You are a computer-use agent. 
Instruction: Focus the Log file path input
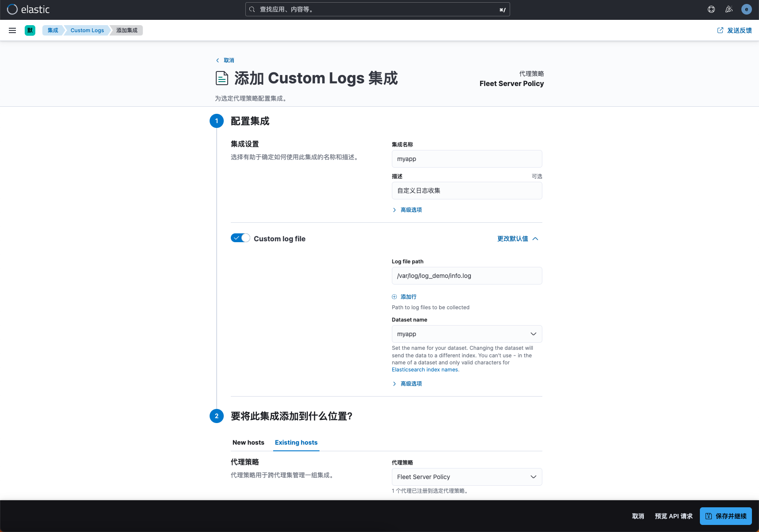(x=467, y=276)
